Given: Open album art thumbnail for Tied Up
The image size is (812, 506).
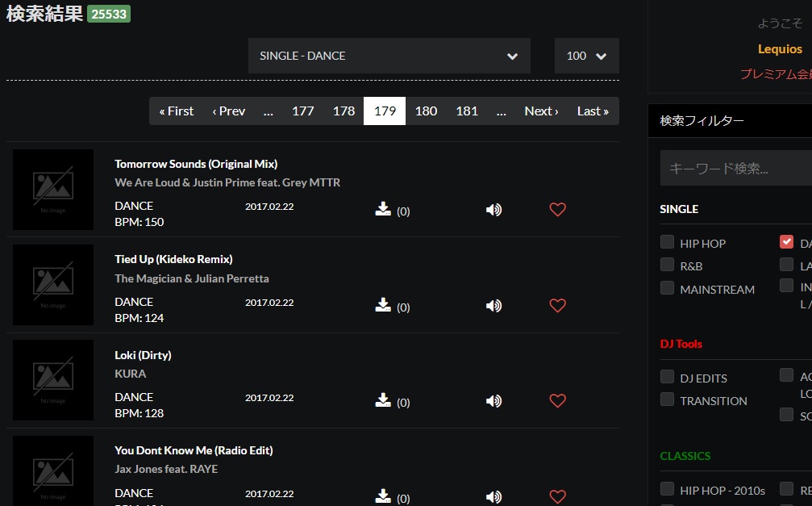Looking at the screenshot, I should 53,285.
